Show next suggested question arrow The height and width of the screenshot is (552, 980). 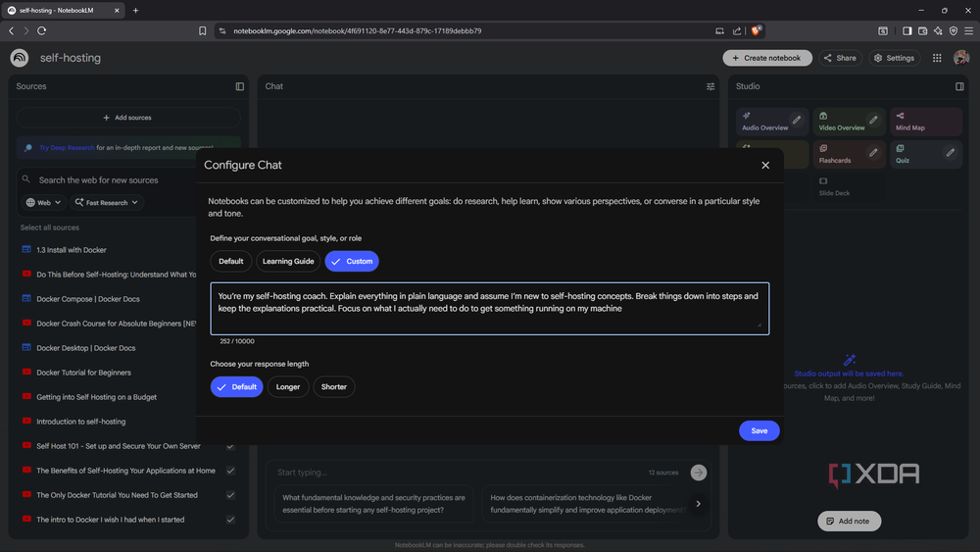pyautogui.click(x=699, y=504)
